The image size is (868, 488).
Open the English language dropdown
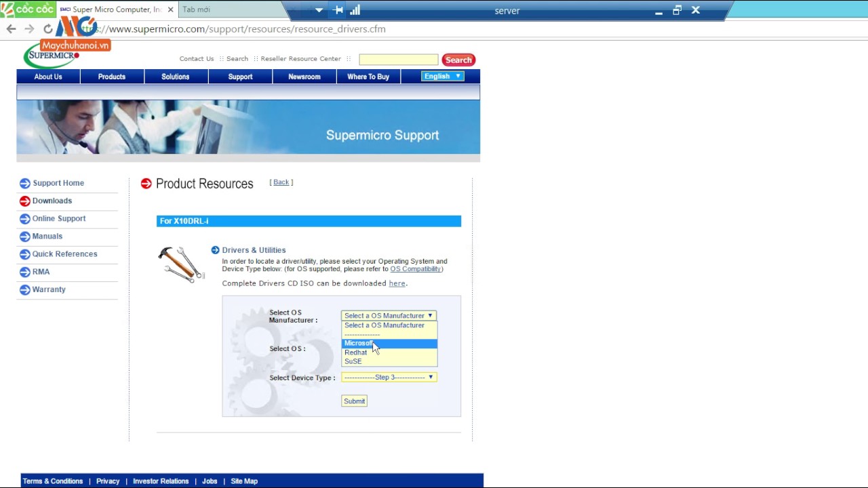(x=442, y=77)
